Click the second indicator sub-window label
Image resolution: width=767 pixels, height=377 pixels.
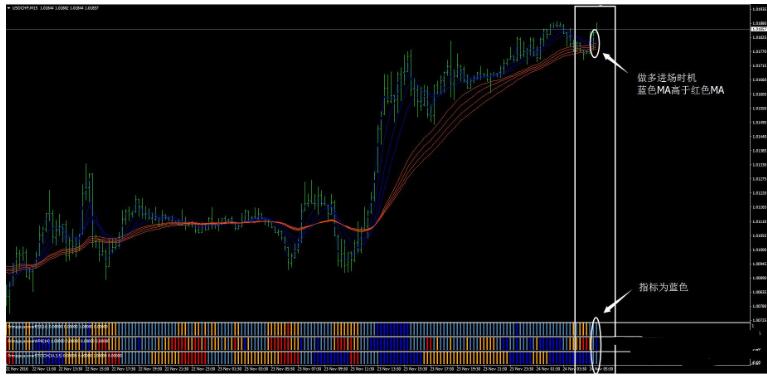coord(58,340)
